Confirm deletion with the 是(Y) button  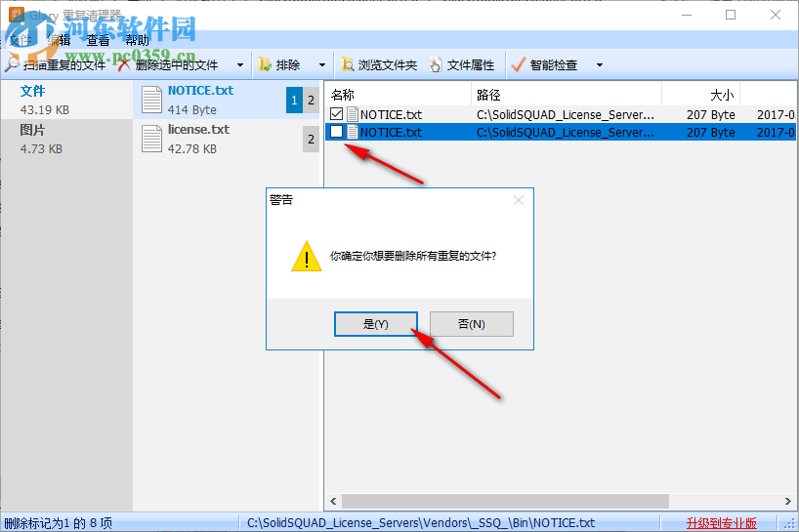click(x=376, y=324)
